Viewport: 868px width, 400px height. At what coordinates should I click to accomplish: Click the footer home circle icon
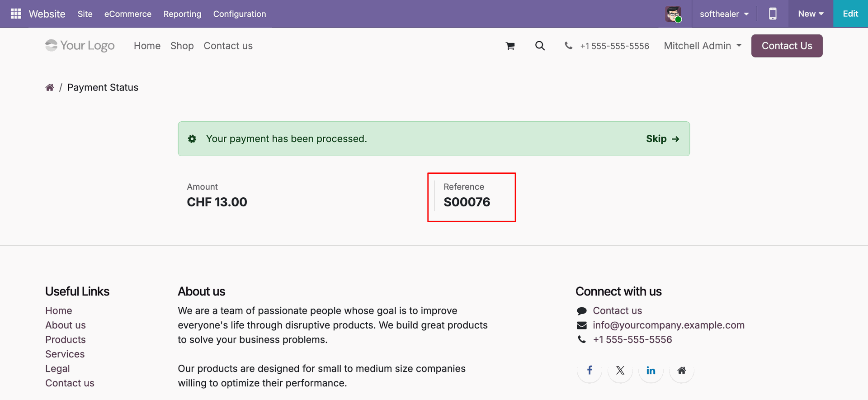pos(682,370)
